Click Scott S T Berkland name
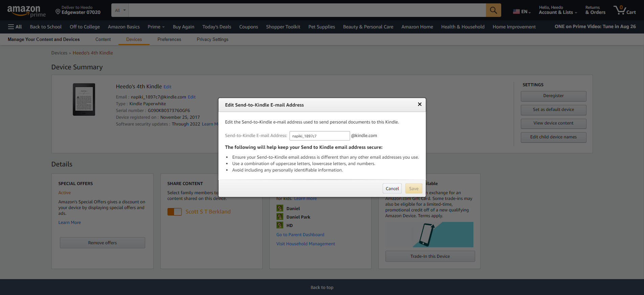This screenshot has width=644, height=295. pos(208,212)
